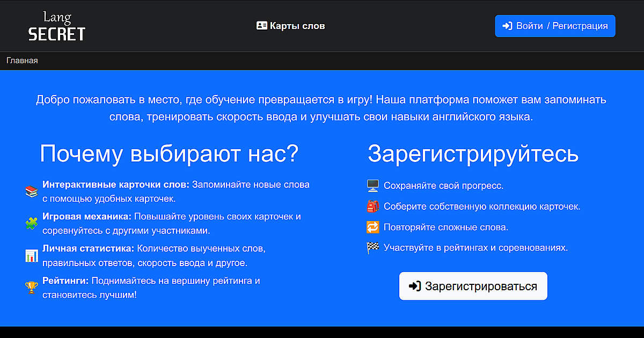
Task: Click the checkered flag icon near Участвуйте в рейтингах
Action: coord(373,247)
